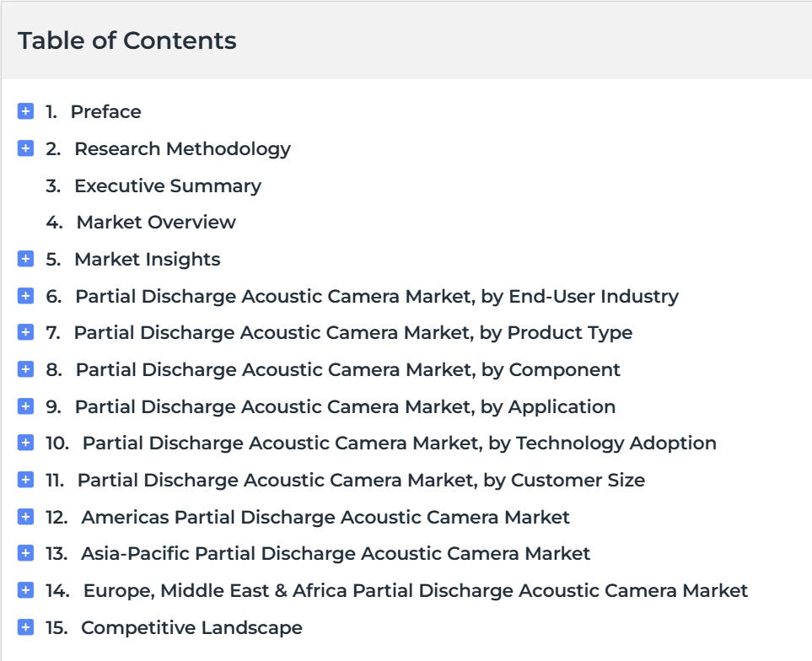Click plus icon next to by Product Type

25,332
